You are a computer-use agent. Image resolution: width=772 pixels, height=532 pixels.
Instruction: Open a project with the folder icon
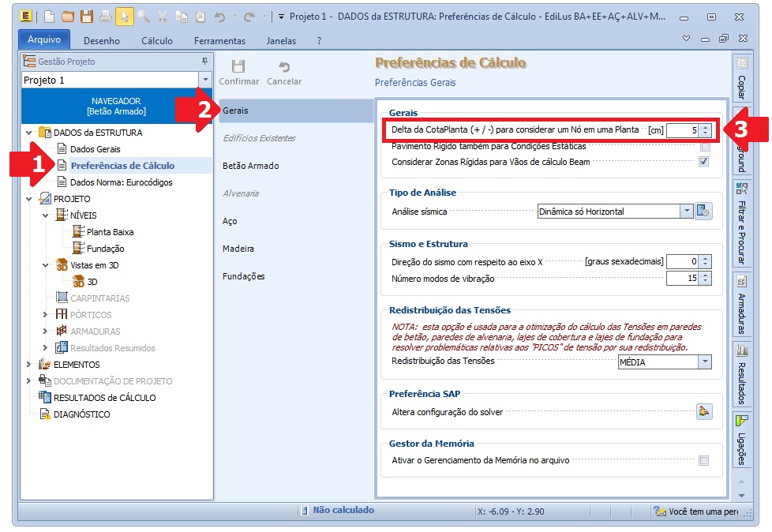tap(68, 17)
